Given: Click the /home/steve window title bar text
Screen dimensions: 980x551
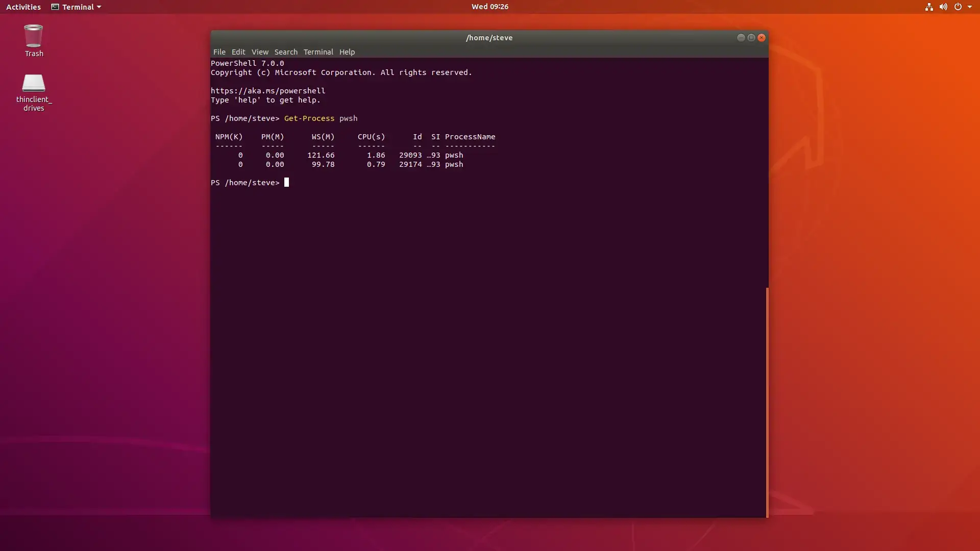Looking at the screenshot, I should 489,38.
